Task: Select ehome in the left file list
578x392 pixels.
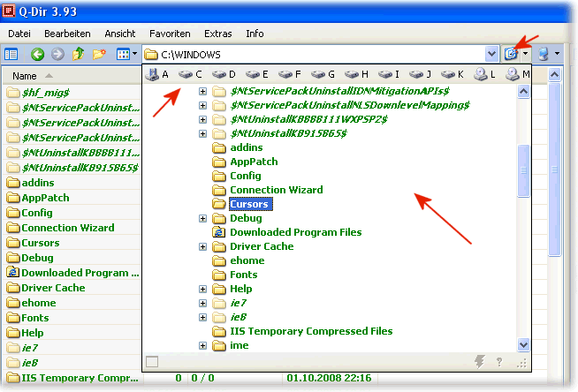Action: [38, 303]
